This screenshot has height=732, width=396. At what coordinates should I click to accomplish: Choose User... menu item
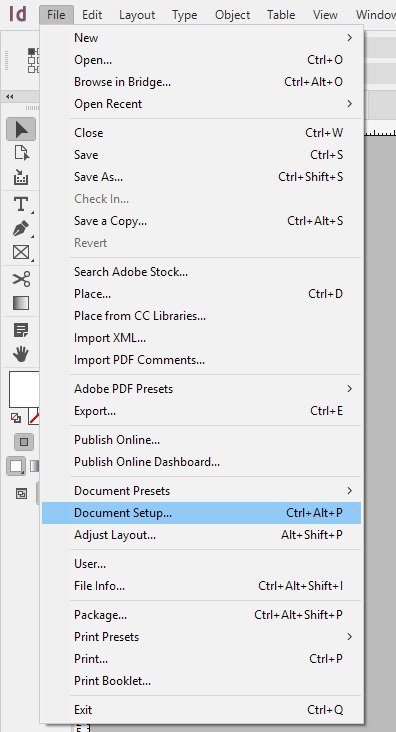pos(201,564)
